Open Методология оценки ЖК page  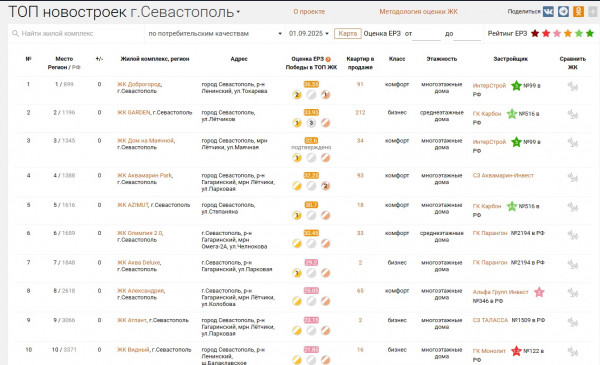(419, 12)
